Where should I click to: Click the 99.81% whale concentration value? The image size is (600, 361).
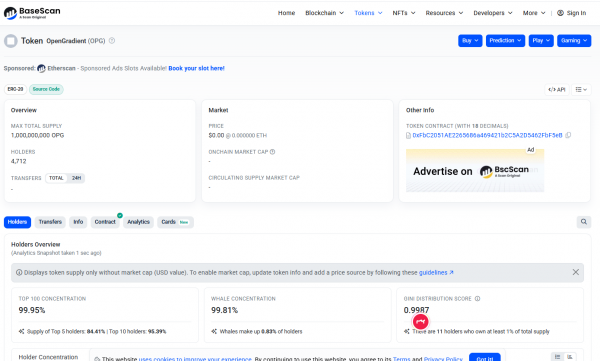224,310
